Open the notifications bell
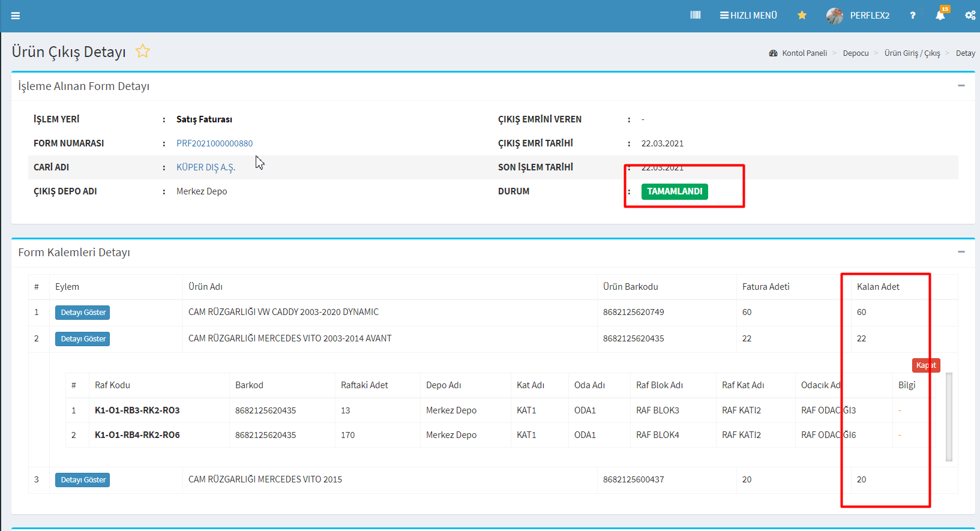 point(940,16)
